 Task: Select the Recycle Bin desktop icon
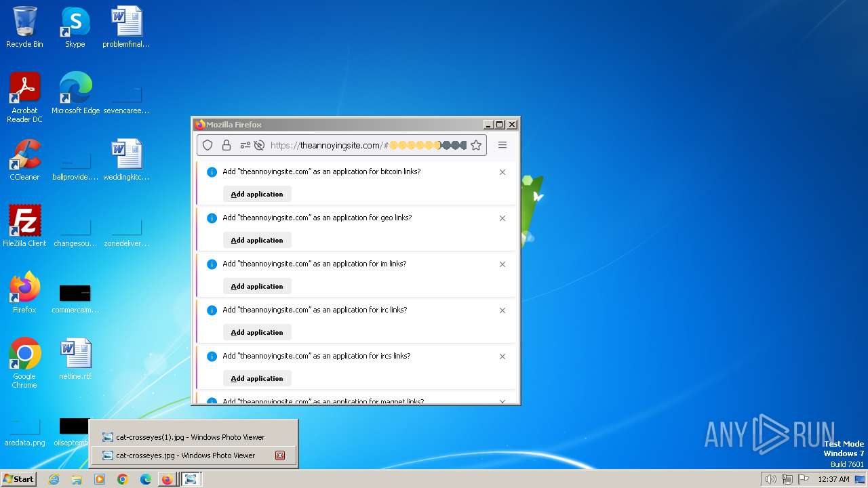24,27
